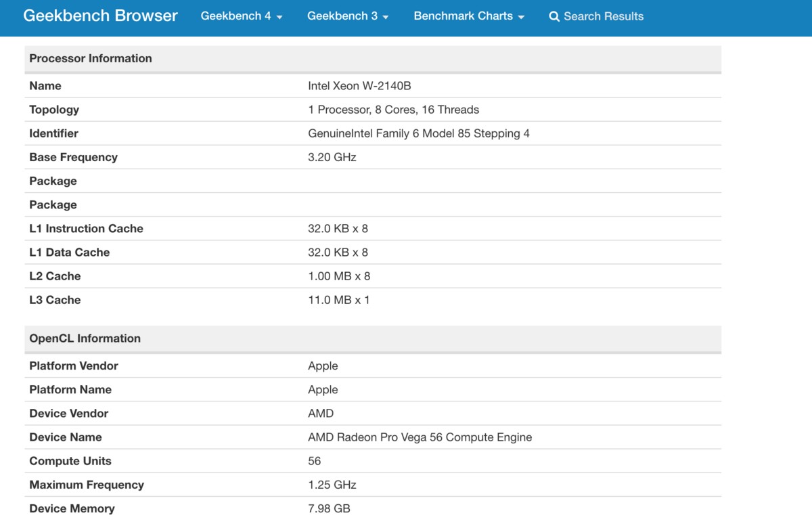Select the '32.0 KB x 8' L1 Data Cache value
The height and width of the screenshot is (528, 812).
coord(338,252)
